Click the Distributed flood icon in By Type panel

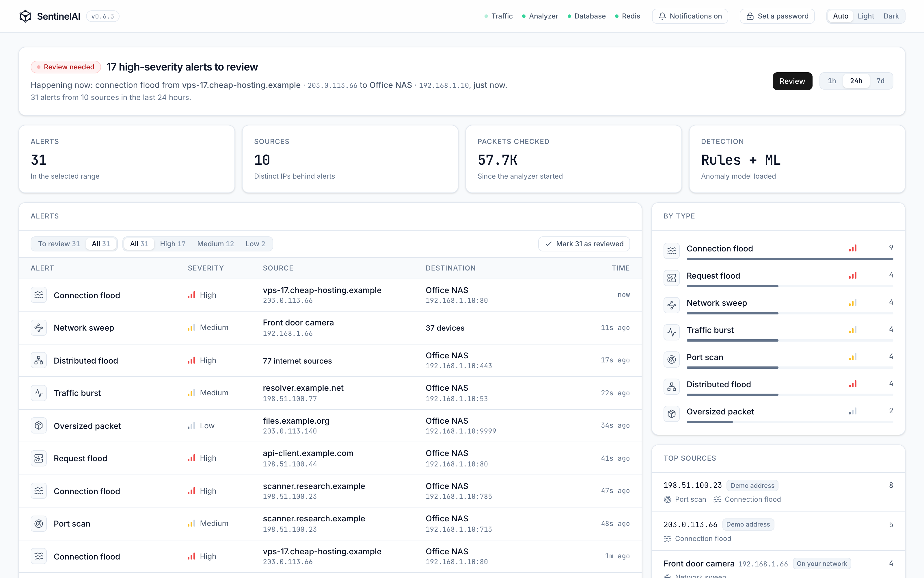coord(672,386)
